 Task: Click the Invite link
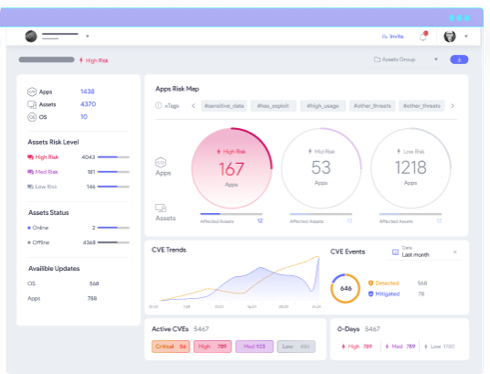[393, 36]
